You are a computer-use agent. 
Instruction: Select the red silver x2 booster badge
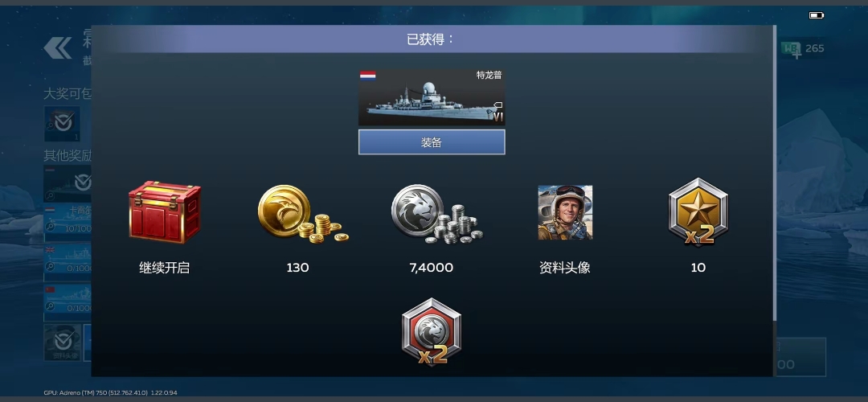pos(432,332)
